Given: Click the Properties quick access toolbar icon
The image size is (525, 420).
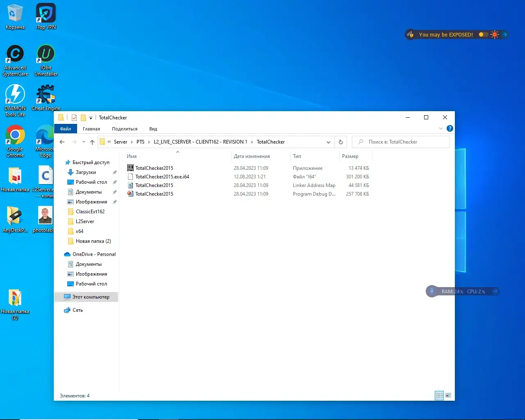Looking at the screenshot, I should tap(74, 118).
